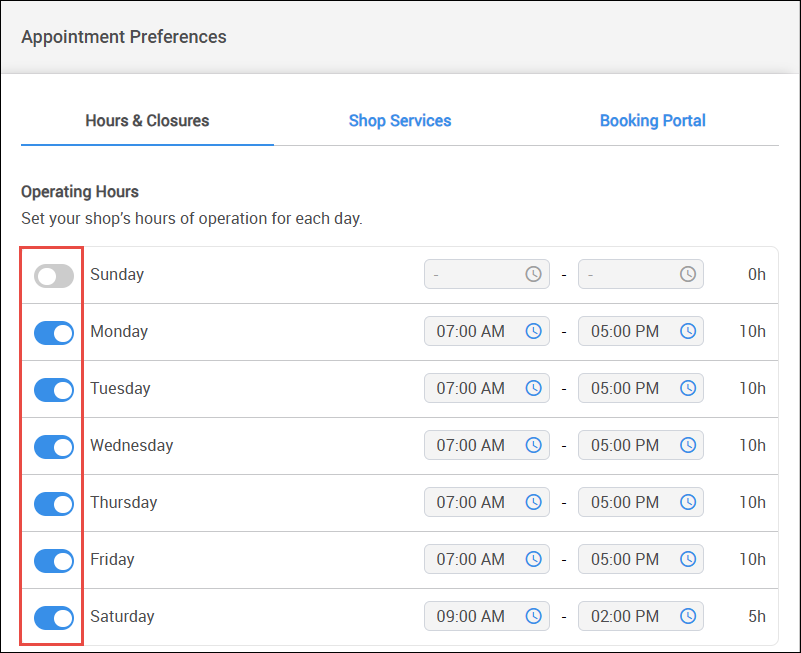801x653 pixels.
Task: Click the Operating Hours heading
Action: pos(80,192)
